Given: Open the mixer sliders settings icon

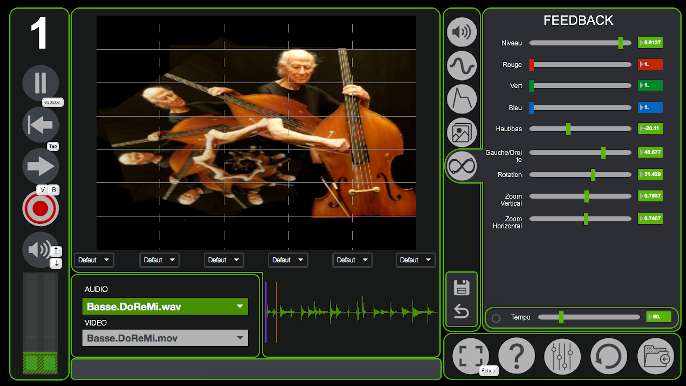Looking at the screenshot, I should pyautogui.click(x=563, y=356).
